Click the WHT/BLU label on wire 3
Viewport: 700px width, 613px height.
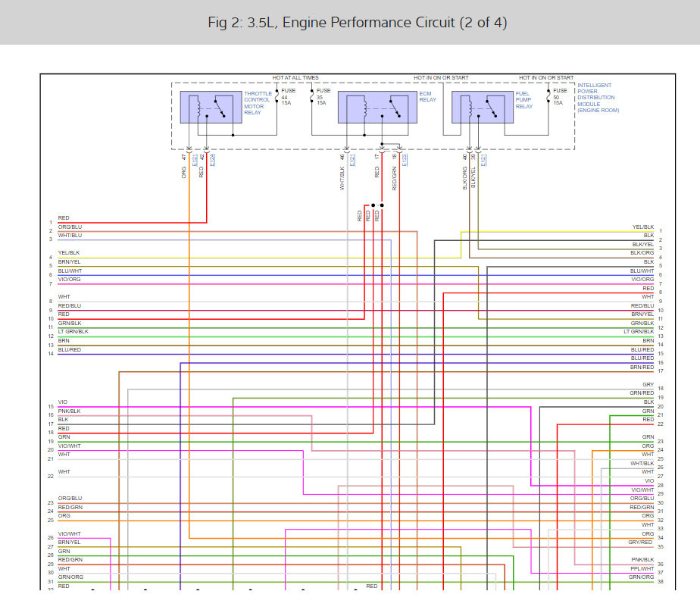click(x=70, y=236)
